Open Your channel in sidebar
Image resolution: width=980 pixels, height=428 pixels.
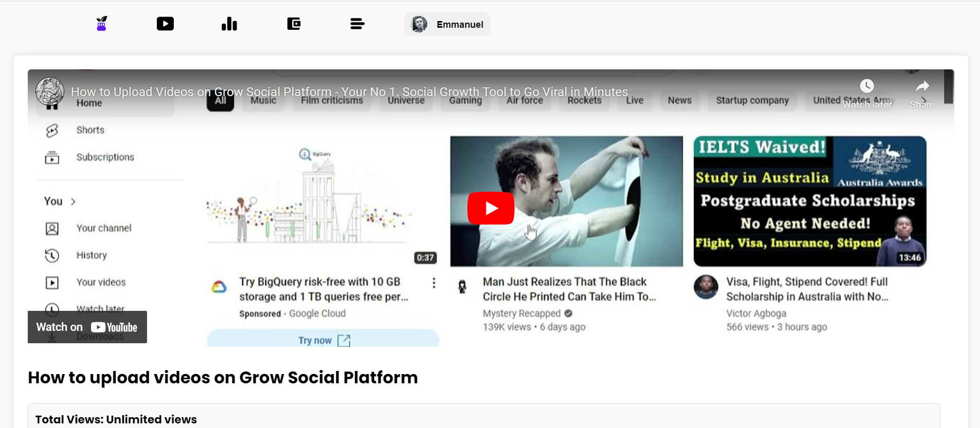[x=104, y=228]
